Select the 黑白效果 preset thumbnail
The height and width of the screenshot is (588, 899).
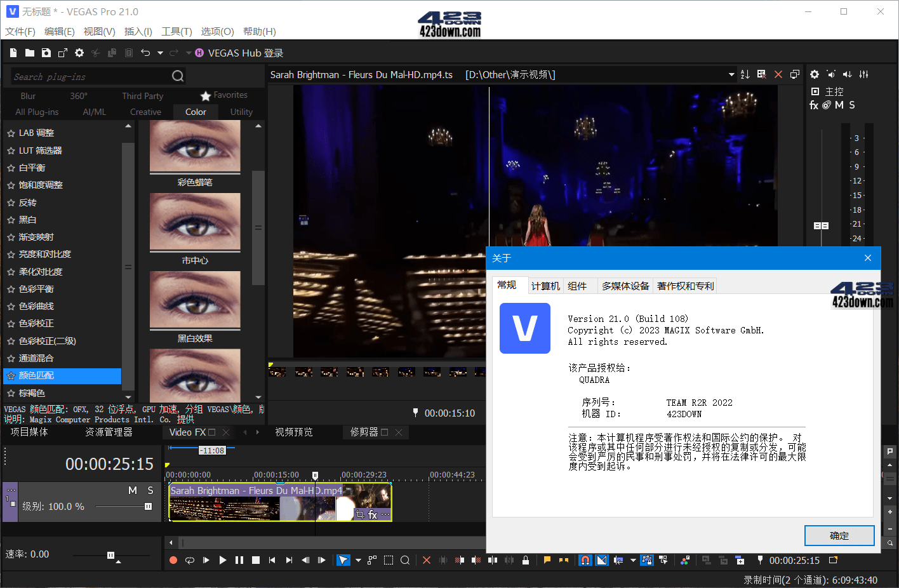coord(195,300)
